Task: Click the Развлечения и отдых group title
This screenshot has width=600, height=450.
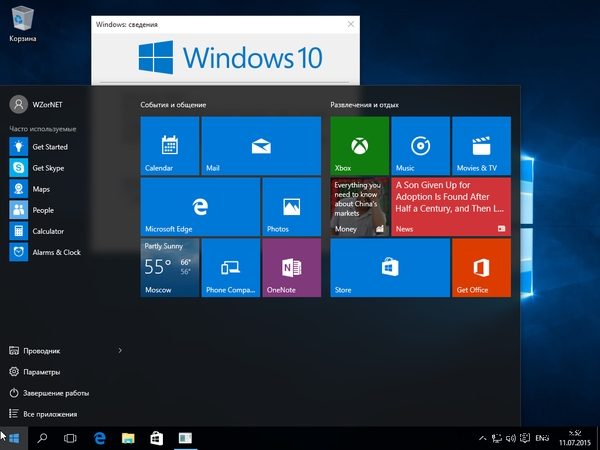Action: [x=364, y=105]
